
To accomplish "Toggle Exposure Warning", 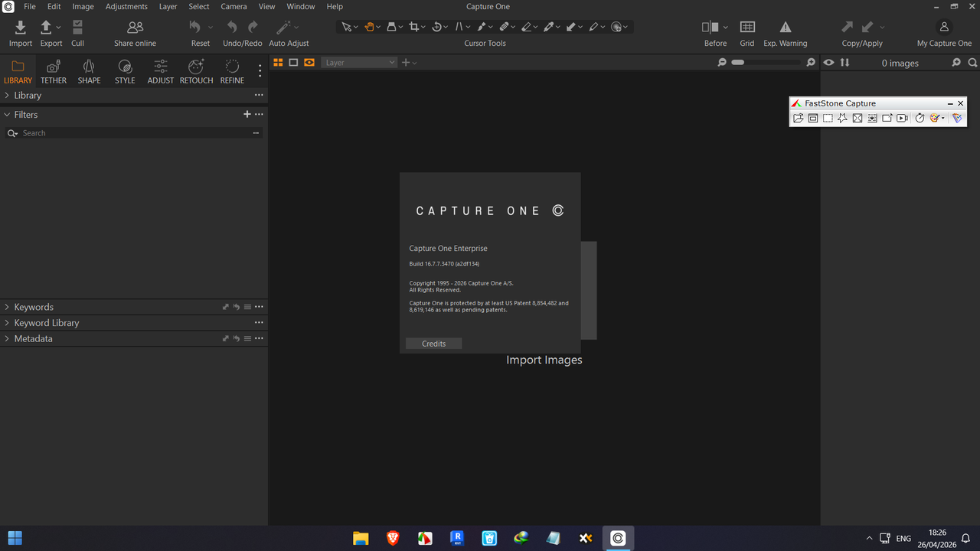I will (786, 27).
